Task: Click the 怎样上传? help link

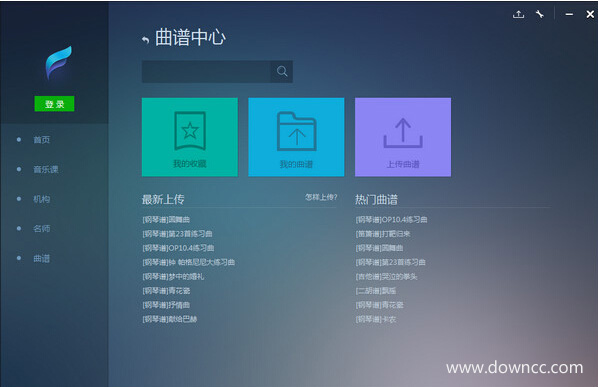Action: (321, 197)
